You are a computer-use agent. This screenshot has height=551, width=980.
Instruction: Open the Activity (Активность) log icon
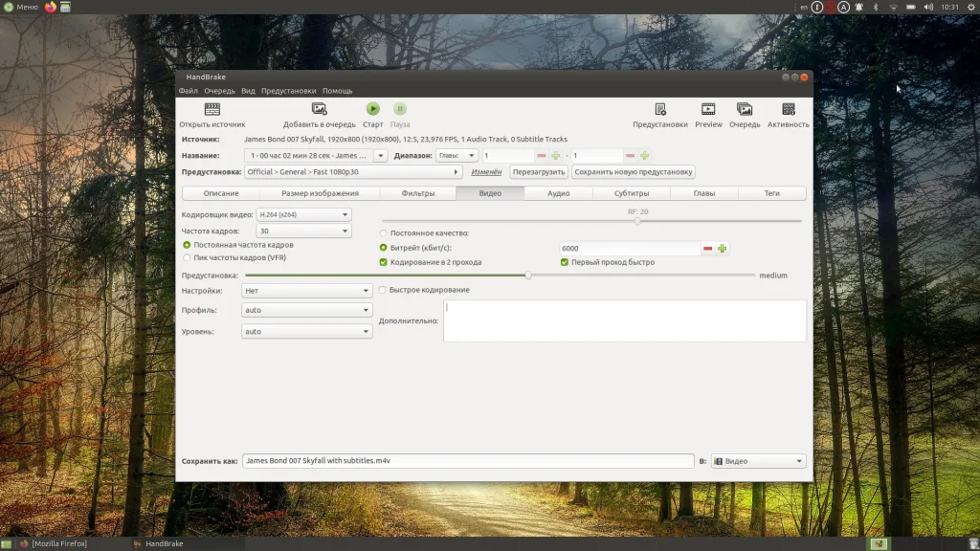point(788,110)
